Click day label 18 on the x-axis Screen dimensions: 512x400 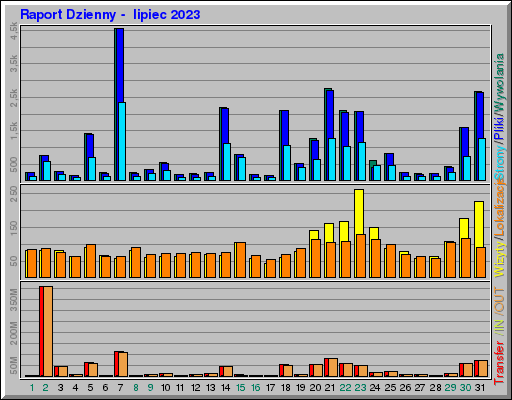pos(286,388)
